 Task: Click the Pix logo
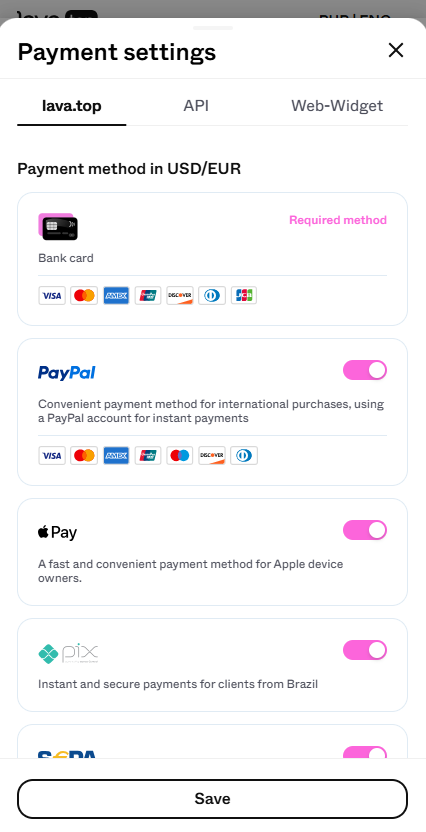(x=68, y=653)
